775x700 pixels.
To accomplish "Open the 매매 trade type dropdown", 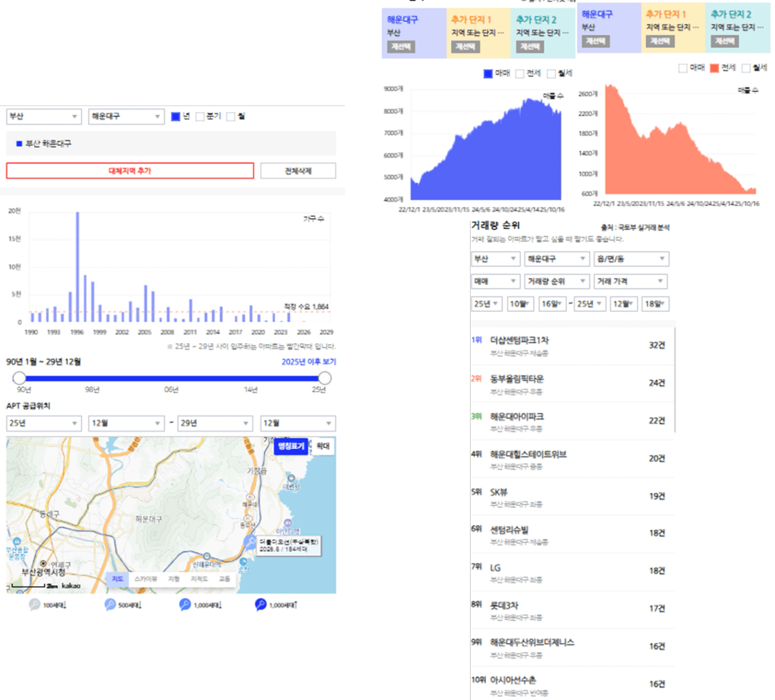I will pyautogui.click(x=495, y=281).
